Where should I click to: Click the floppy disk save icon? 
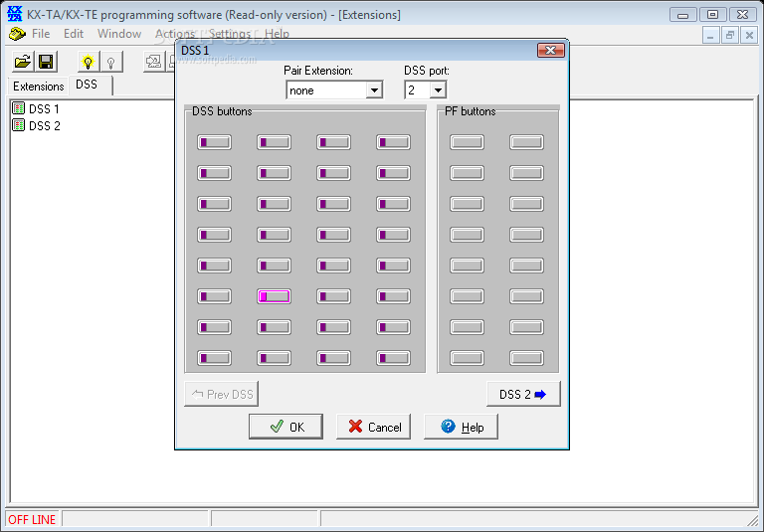(47, 62)
